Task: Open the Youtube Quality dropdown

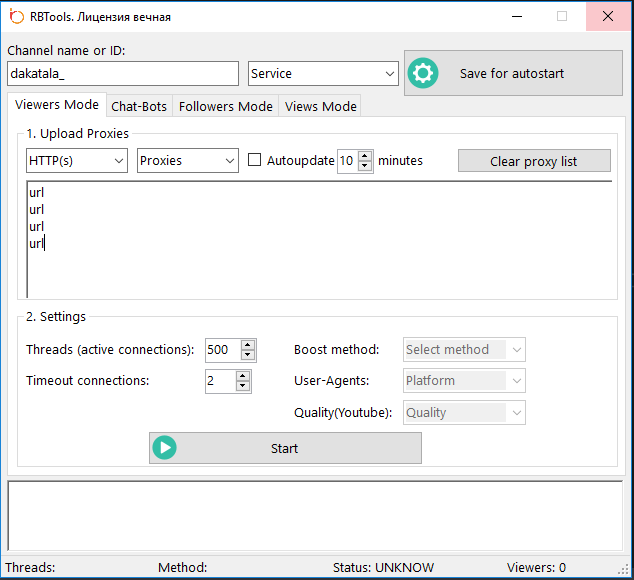Action: click(x=464, y=412)
